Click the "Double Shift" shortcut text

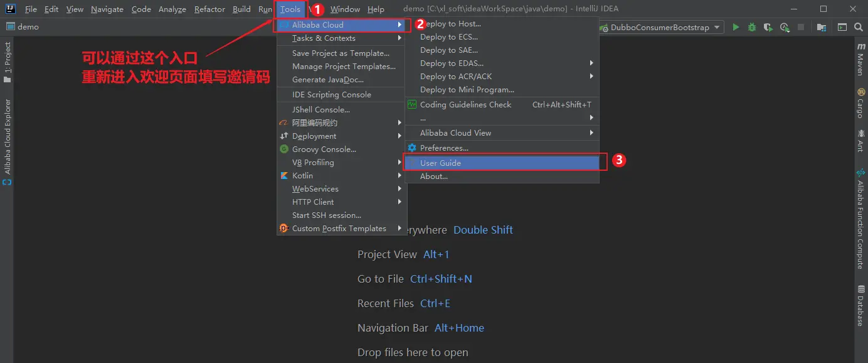tap(483, 230)
